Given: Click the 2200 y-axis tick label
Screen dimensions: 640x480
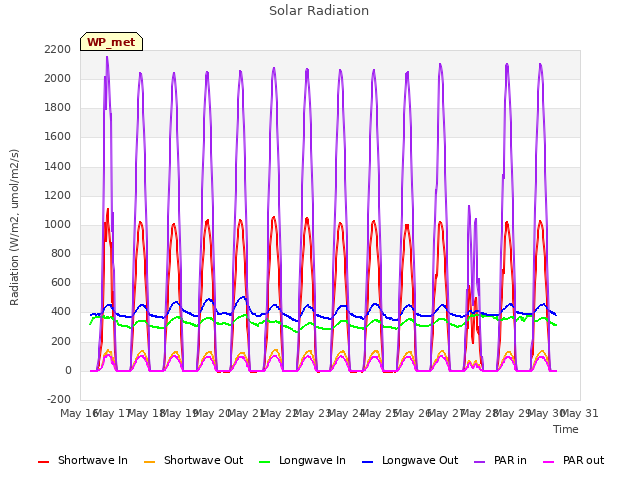Looking at the screenshot, I should pos(58,49).
